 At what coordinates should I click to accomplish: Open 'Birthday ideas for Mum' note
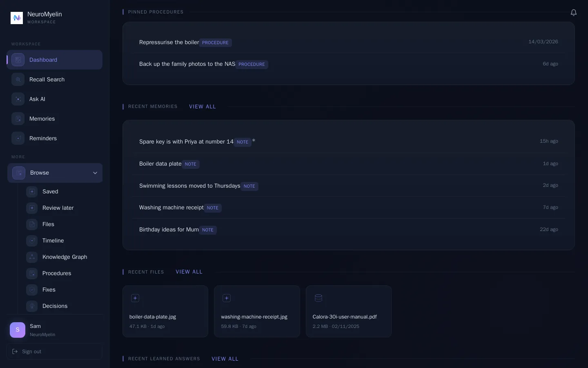[349, 229]
